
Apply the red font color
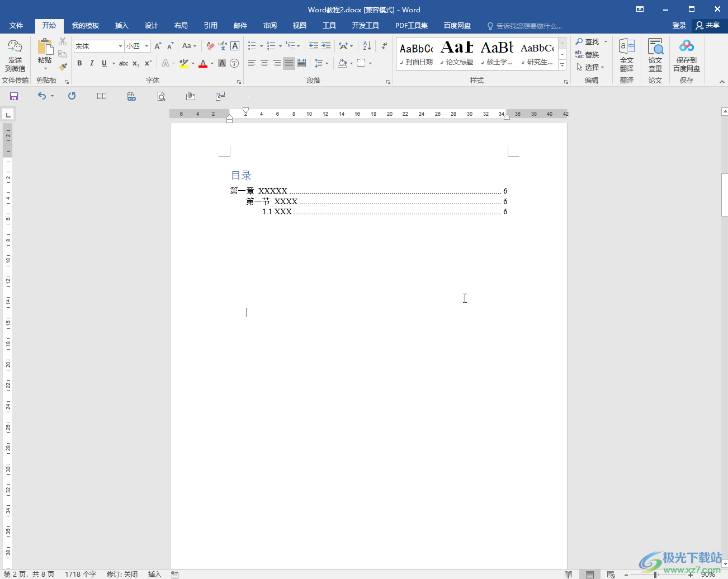pyautogui.click(x=203, y=63)
